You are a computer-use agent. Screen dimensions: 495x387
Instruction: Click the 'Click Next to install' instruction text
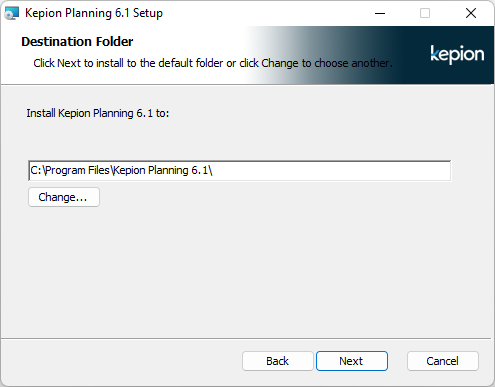(213, 63)
